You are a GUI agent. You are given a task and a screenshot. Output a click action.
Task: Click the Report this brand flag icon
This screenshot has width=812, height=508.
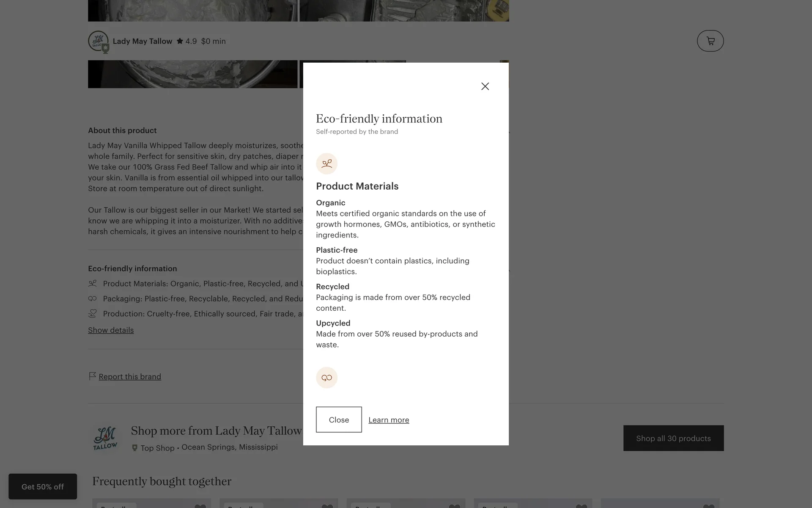tap(92, 376)
